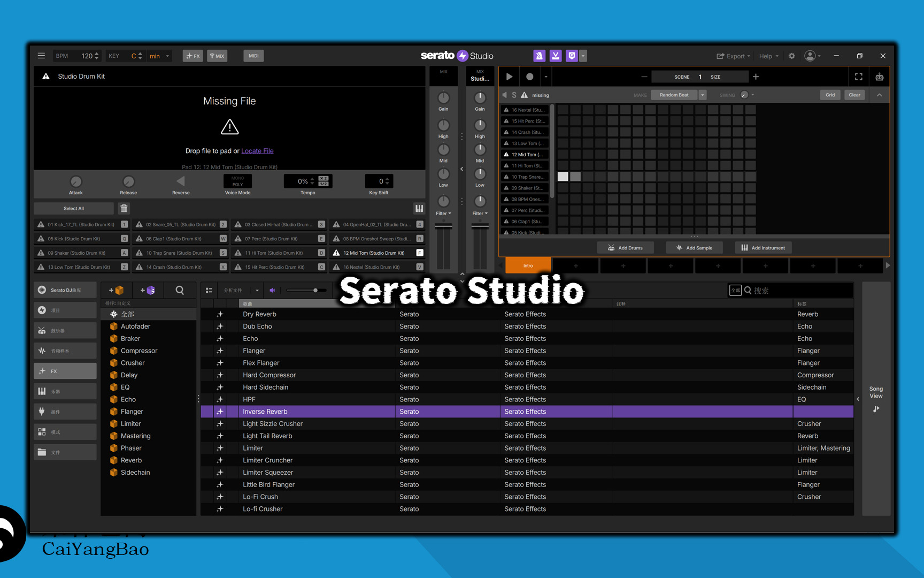Mute the missing drum deck speaker icon
The width and height of the screenshot is (924, 578).
tap(504, 95)
